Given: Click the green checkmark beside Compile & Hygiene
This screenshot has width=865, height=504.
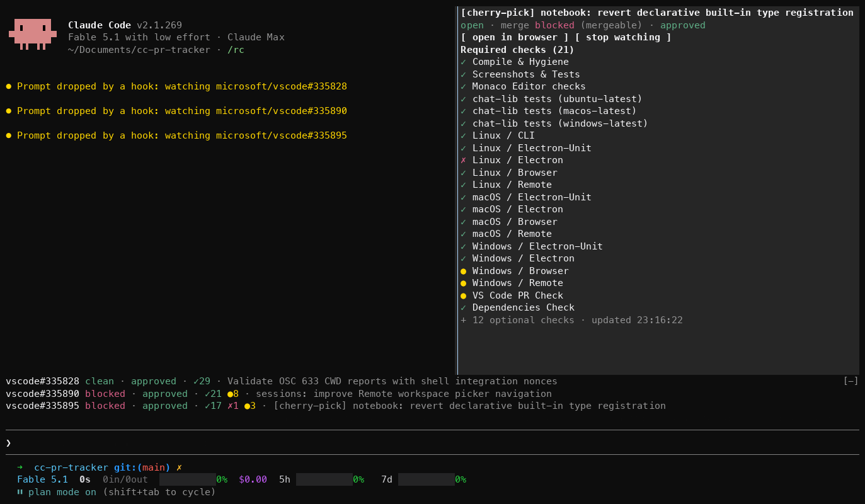Looking at the screenshot, I should pyautogui.click(x=463, y=62).
